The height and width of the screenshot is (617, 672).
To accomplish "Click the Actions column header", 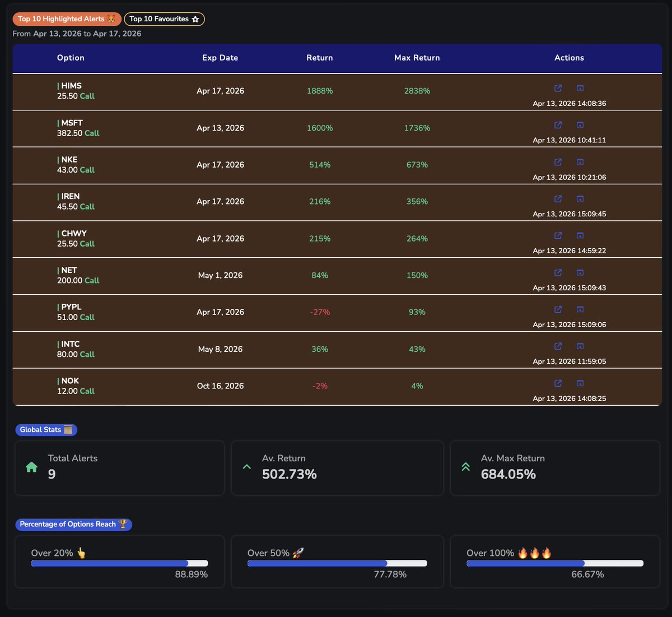I will click(x=569, y=58).
